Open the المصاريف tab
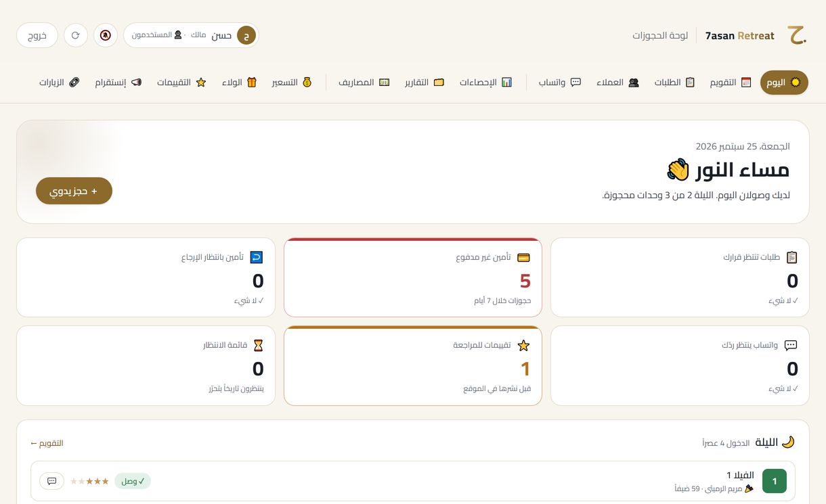Image resolution: width=826 pixels, height=504 pixels. tap(364, 83)
